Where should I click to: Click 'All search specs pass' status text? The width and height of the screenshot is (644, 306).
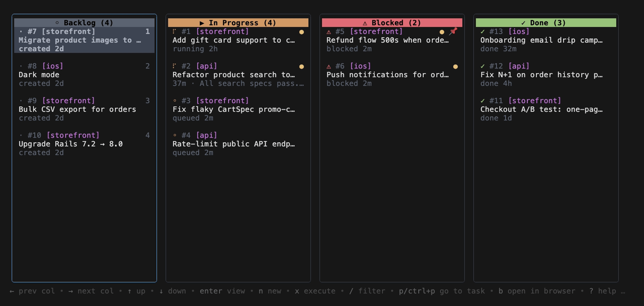(x=252, y=83)
